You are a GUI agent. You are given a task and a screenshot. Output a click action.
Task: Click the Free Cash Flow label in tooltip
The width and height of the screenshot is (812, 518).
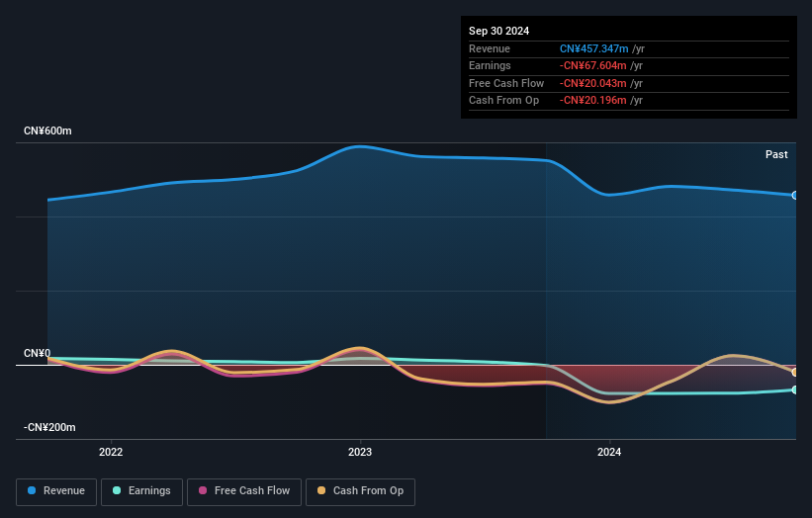(x=506, y=83)
